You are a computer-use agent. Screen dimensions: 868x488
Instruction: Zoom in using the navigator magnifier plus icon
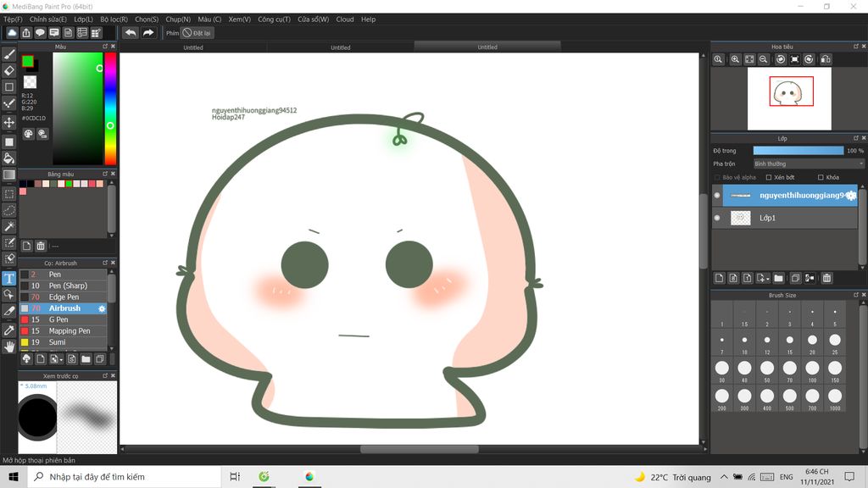coord(735,59)
